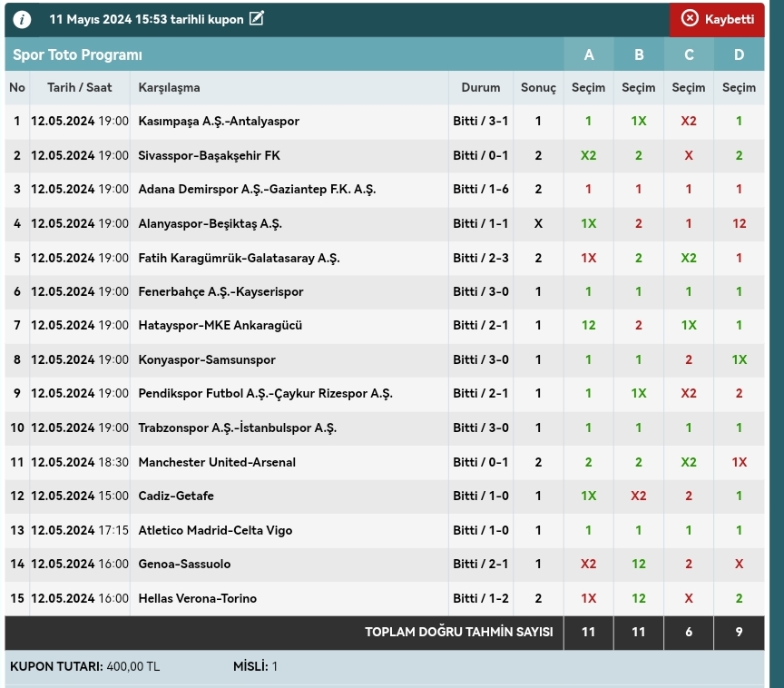
Task: Click column D selection for Alanyaspor-Beşiktaş
Action: [739, 224]
